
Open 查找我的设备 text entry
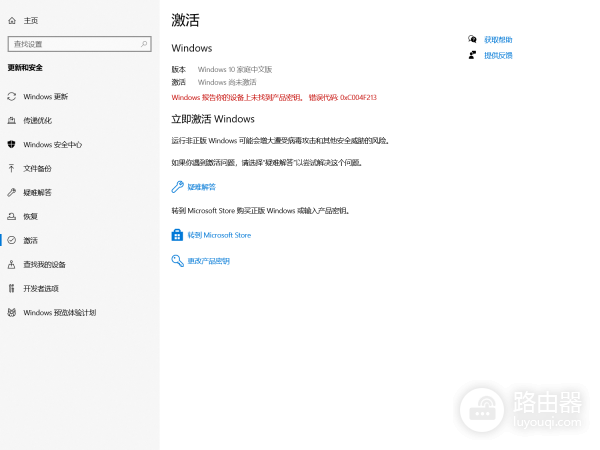(x=44, y=264)
